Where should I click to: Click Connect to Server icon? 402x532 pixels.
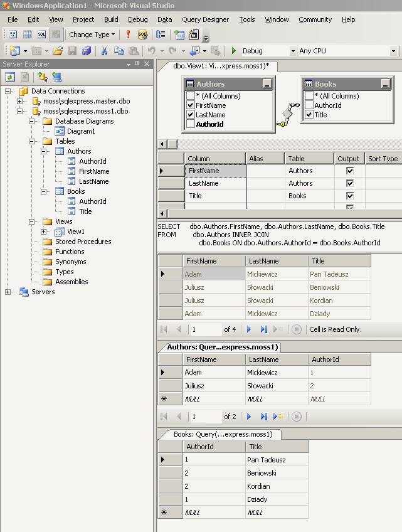56,77
